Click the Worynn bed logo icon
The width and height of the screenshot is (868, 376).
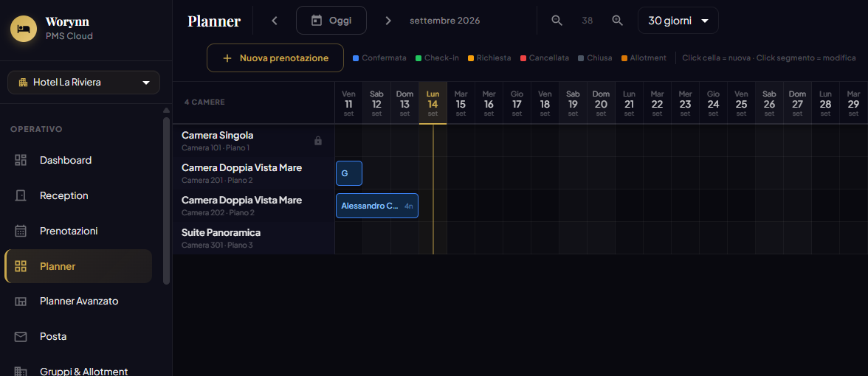tap(24, 29)
